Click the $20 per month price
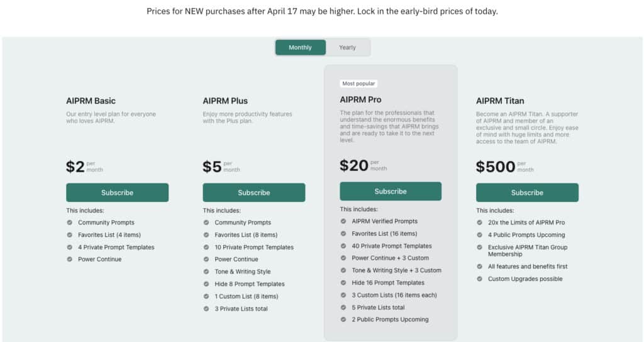This screenshot has height=342, width=644. tap(363, 165)
